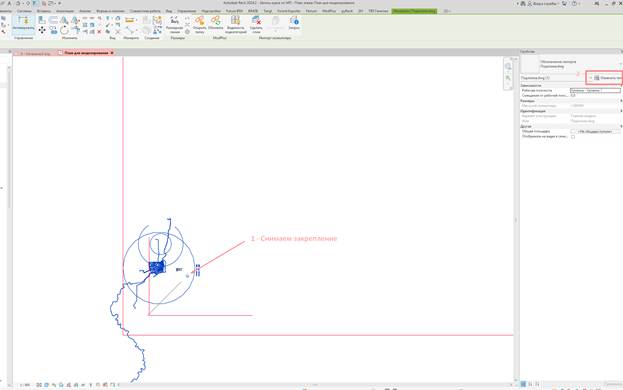Open the 'Общая площадка' value dropdown
This screenshot has width=623, height=390.
[x=595, y=131]
